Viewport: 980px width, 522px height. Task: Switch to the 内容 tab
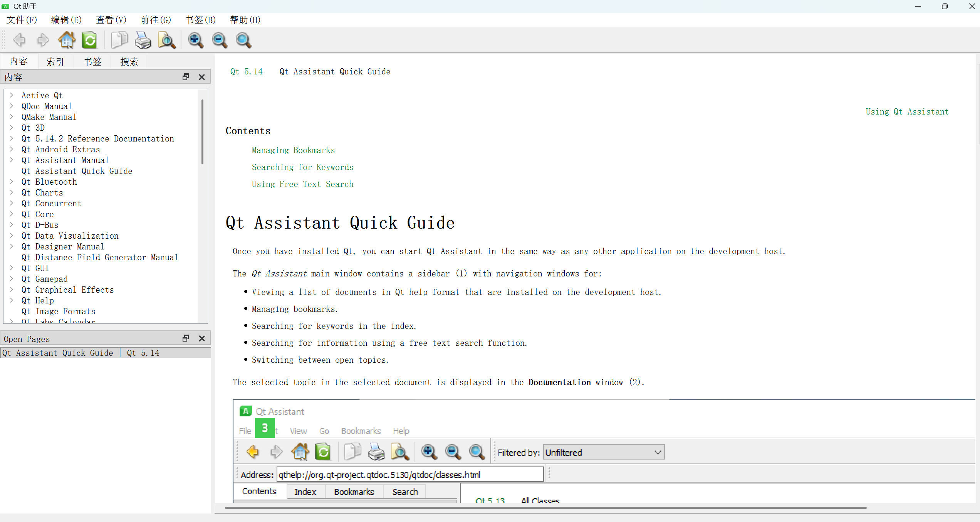[x=19, y=61]
